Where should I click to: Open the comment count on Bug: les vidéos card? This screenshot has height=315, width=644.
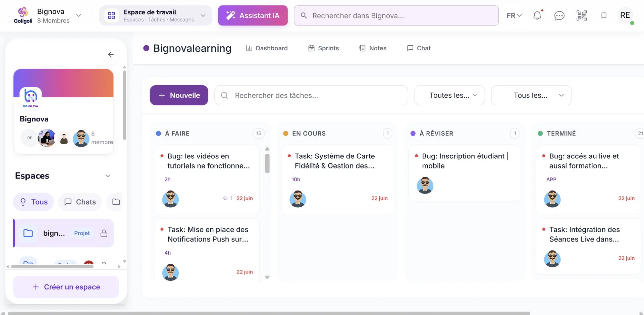coord(228,198)
